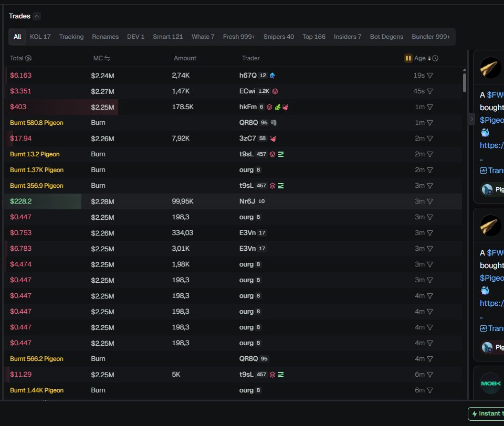
Task: Click filter funnel on E3Vn $6.783 row
Action: pos(430,249)
